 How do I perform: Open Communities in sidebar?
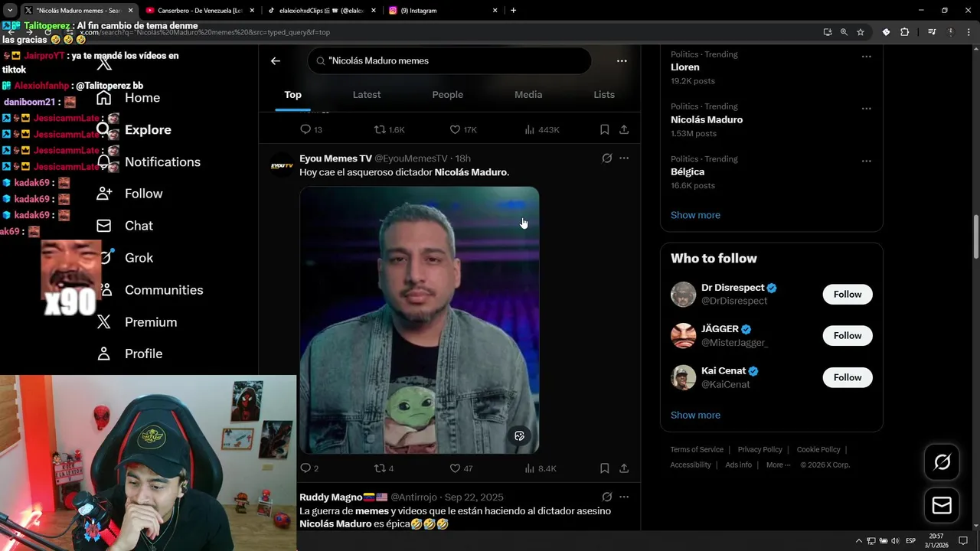150,290
